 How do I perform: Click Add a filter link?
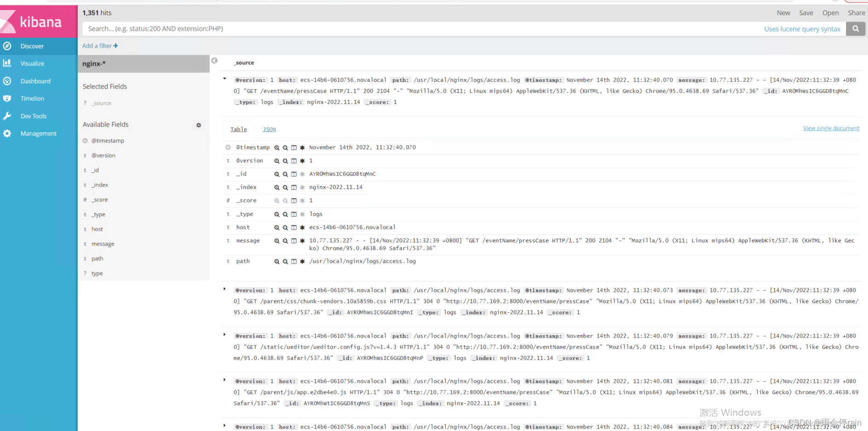point(100,46)
